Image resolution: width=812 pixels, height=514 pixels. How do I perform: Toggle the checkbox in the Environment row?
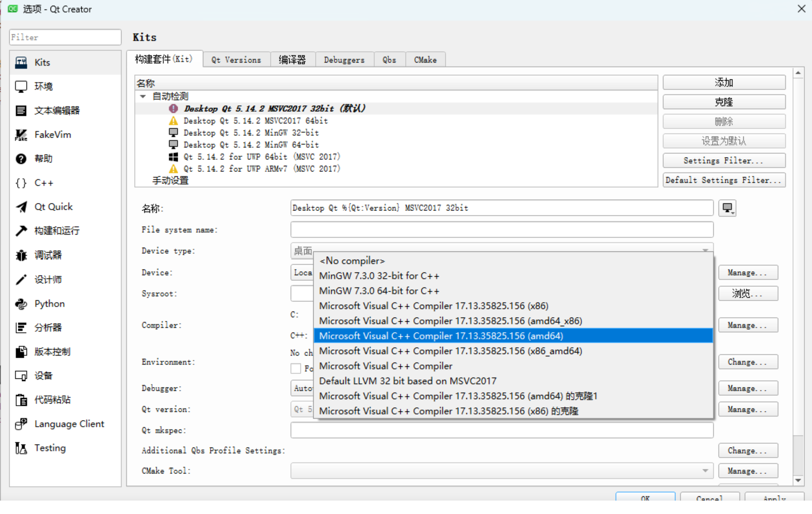coord(295,368)
